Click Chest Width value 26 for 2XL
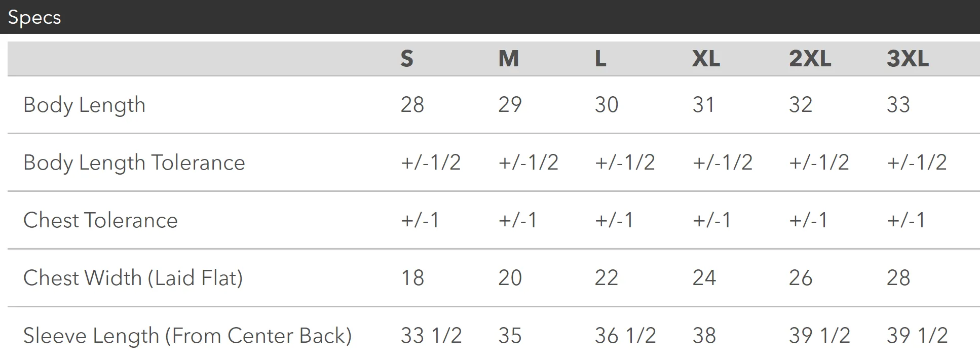Screen dimensions: 980x363 [801, 278]
